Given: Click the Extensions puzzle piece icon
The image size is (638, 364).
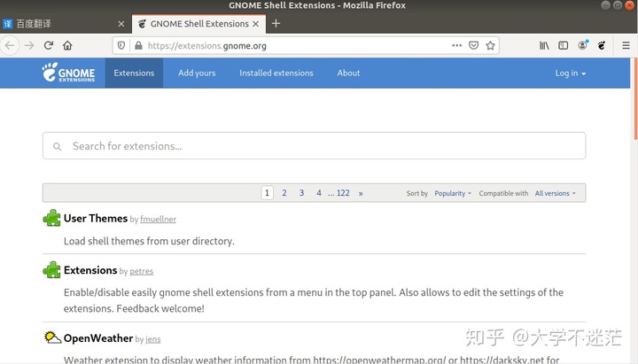Looking at the screenshot, I should [51, 269].
